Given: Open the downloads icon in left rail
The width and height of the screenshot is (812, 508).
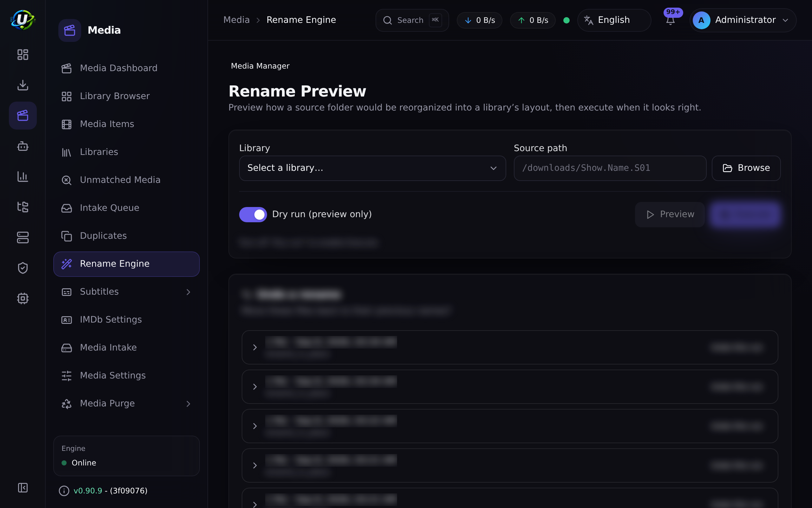Looking at the screenshot, I should [x=23, y=85].
